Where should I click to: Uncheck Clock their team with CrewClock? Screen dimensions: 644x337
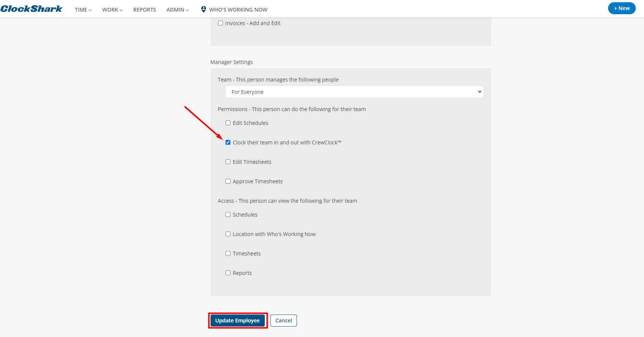tap(228, 143)
